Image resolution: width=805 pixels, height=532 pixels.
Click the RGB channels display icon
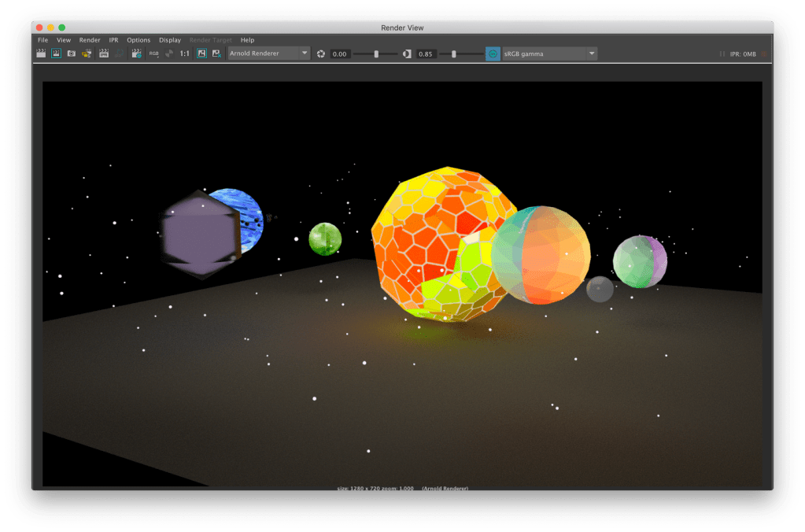click(153, 54)
